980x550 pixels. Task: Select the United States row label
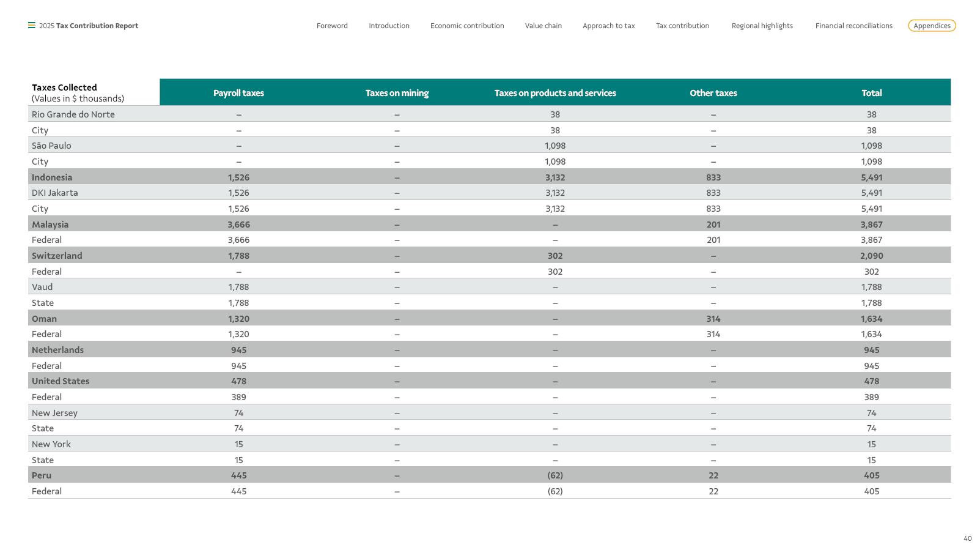(61, 381)
